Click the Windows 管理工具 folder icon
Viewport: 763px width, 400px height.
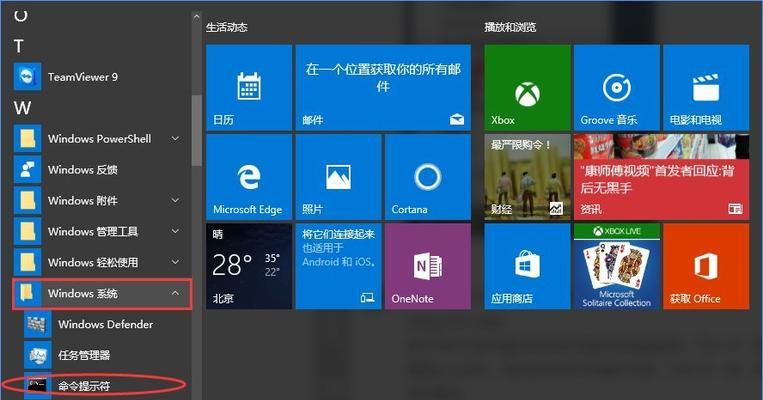tap(27, 231)
